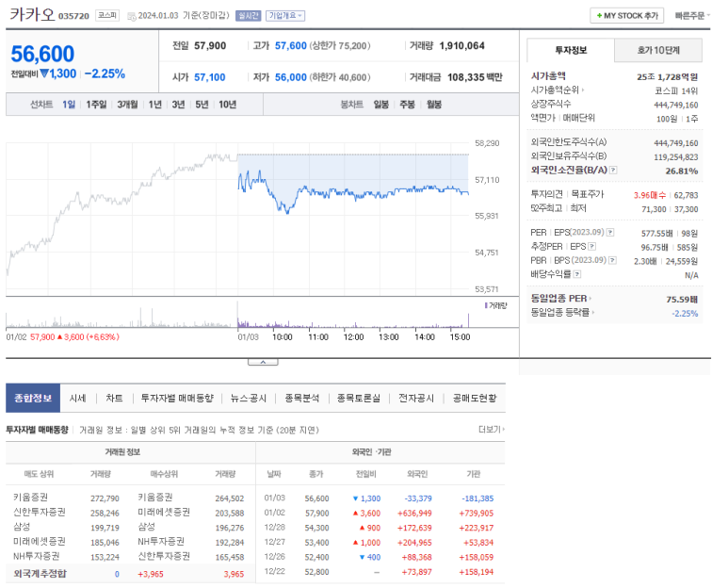Click the 15:00 marker on the chart axis
The width and height of the screenshot is (728, 588).
coord(460,336)
